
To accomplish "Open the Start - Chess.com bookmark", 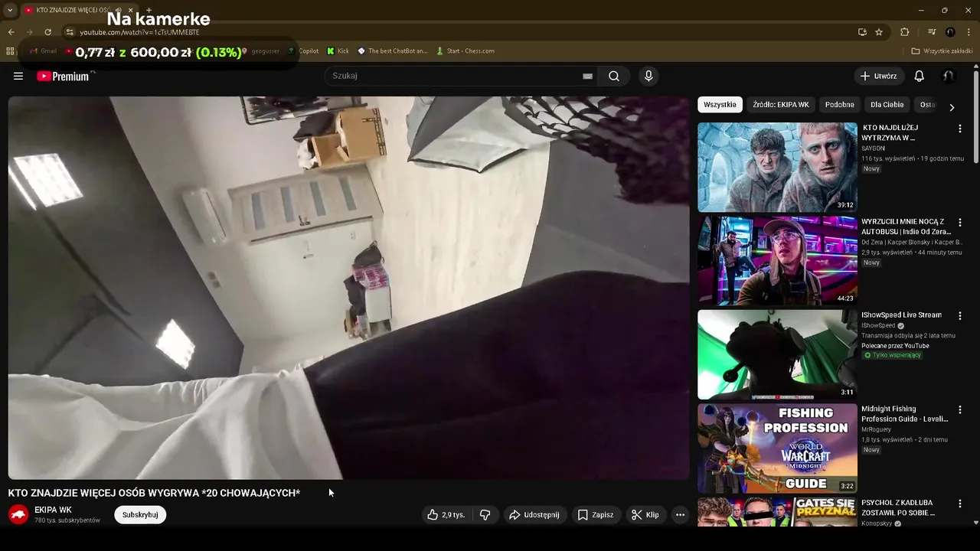I will [x=465, y=51].
